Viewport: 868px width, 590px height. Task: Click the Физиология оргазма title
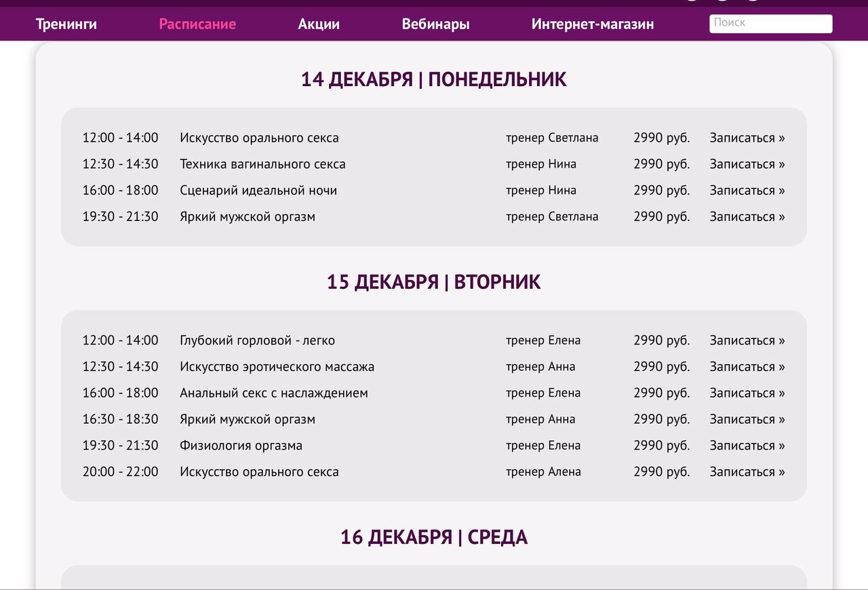click(x=241, y=446)
